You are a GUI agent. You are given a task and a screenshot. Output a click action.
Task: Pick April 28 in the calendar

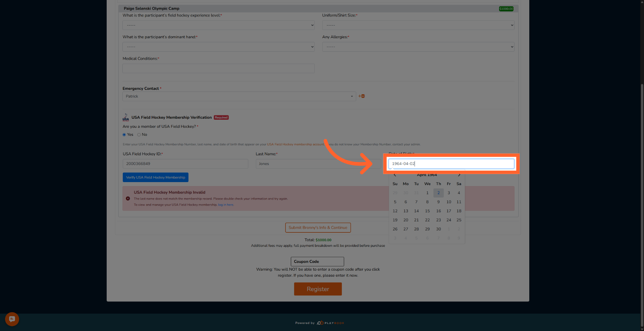pos(416,229)
